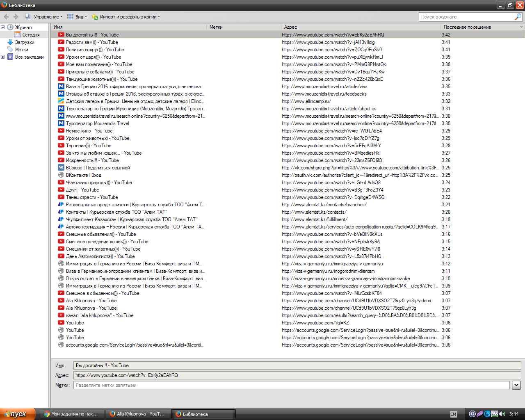Viewport: 525px width, 420px height.
Task: Focus the 'Поиск в журнале' search field
Action: point(467,17)
